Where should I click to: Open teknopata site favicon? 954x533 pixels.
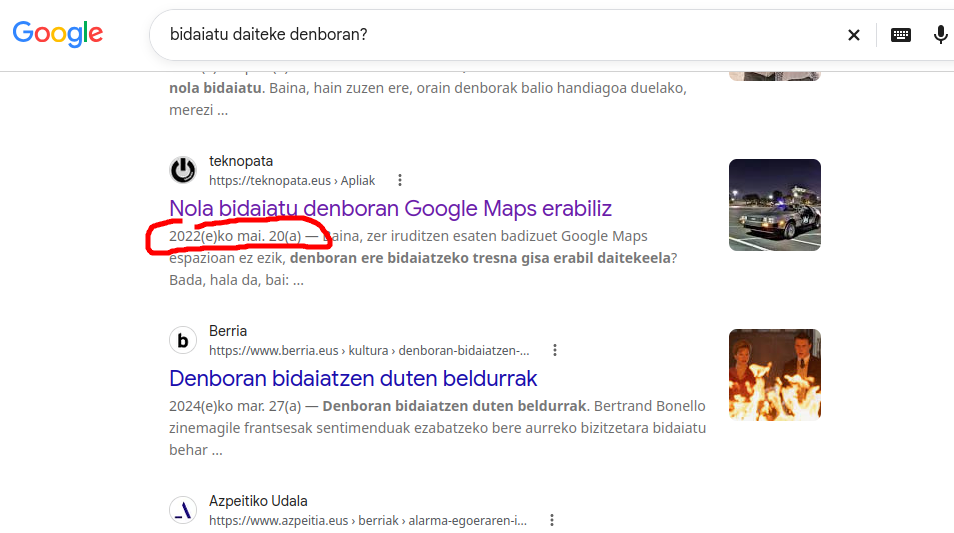pos(183,170)
